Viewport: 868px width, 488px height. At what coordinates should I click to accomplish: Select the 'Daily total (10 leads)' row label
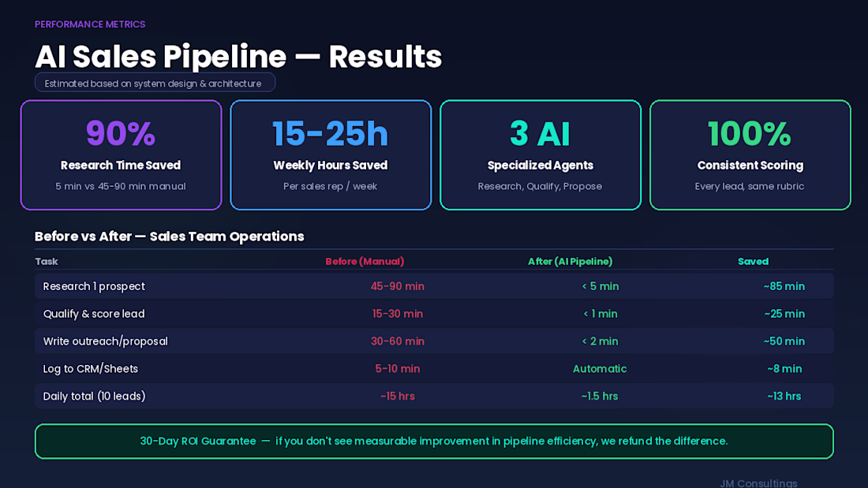point(94,396)
